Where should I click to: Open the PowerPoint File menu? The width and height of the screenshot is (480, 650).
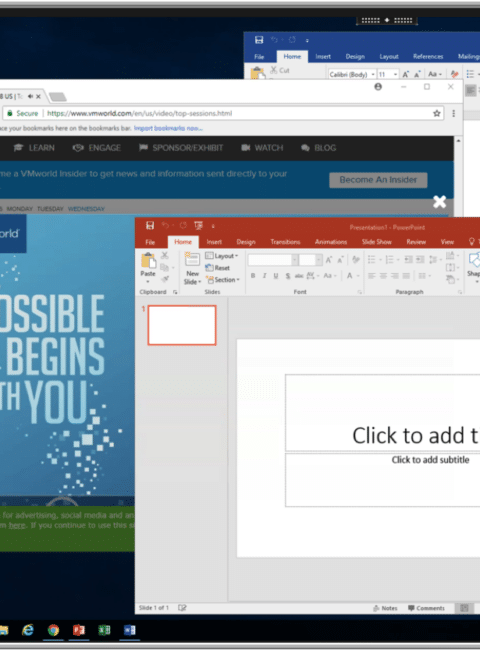pyautogui.click(x=150, y=242)
